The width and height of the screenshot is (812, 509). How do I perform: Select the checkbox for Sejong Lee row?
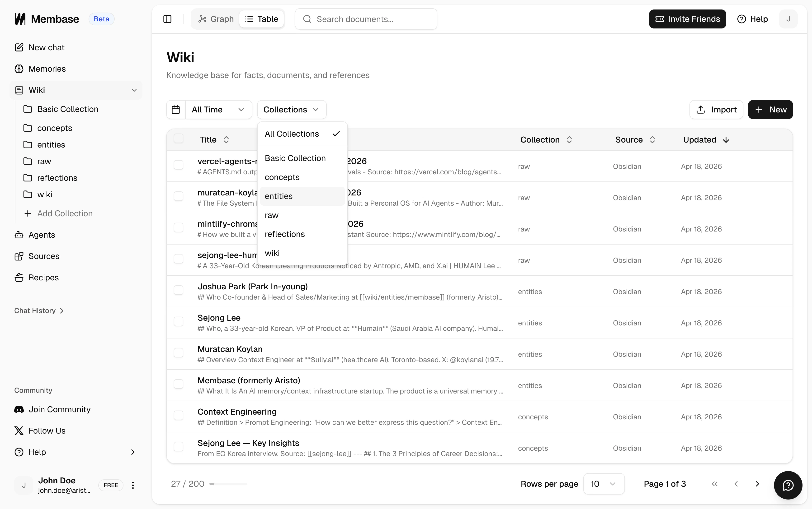pyautogui.click(x=179, y=321)
